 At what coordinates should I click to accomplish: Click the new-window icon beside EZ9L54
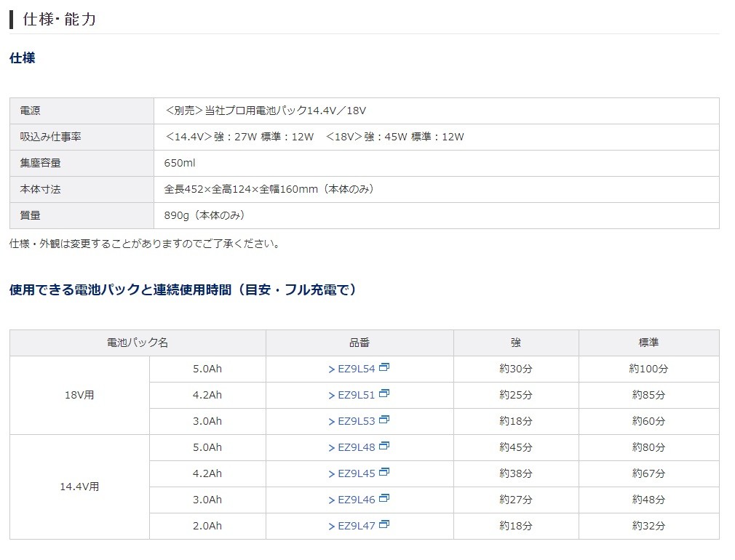384,367
